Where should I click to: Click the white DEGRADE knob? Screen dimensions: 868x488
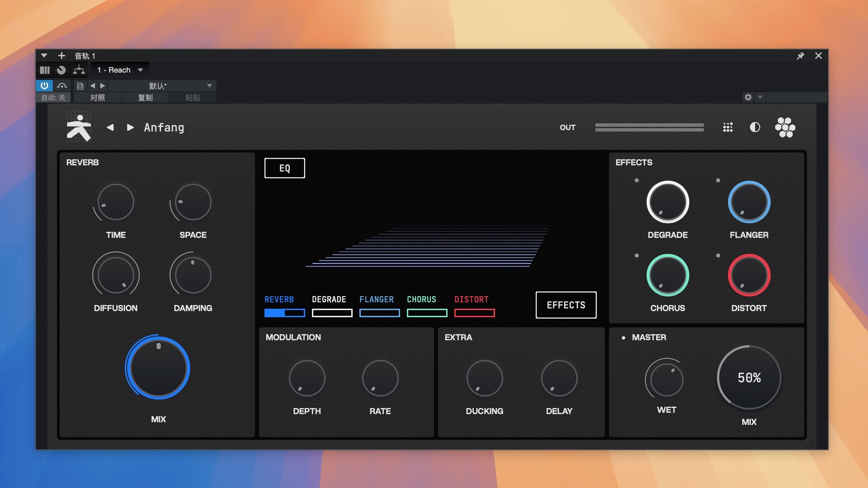click(668, 202)
